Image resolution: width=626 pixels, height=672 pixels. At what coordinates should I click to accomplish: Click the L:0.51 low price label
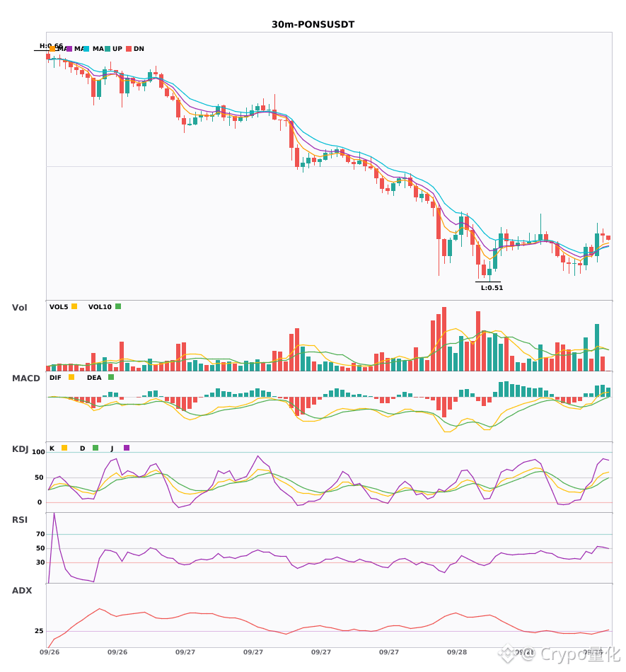(x=492, y=288)
